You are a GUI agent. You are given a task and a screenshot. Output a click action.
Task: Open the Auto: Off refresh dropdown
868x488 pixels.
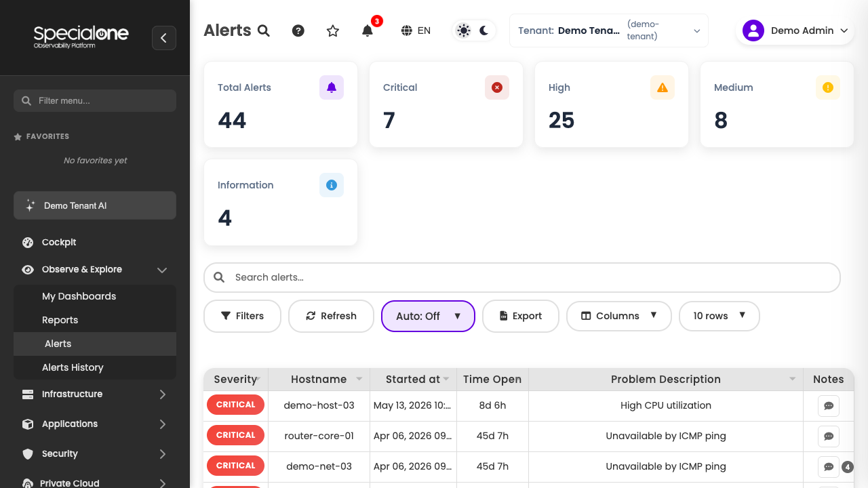pyautogui.click(x=428, y=316)
